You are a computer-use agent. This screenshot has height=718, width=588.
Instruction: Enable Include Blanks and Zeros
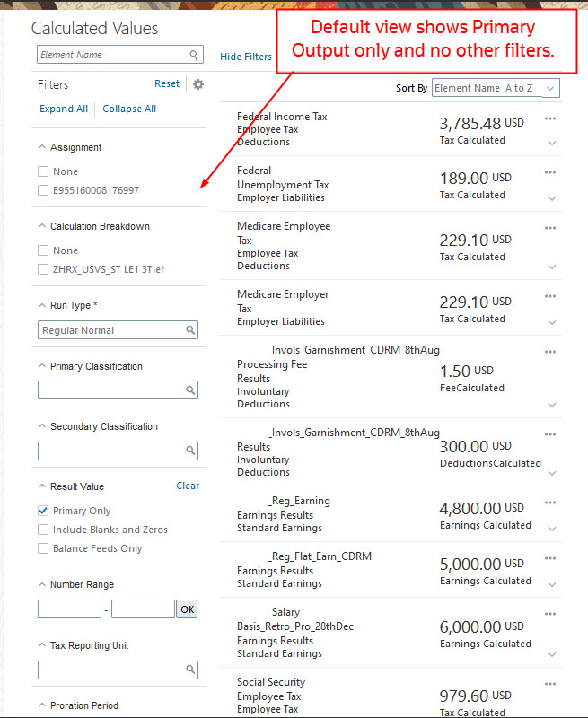coord(43,530)
